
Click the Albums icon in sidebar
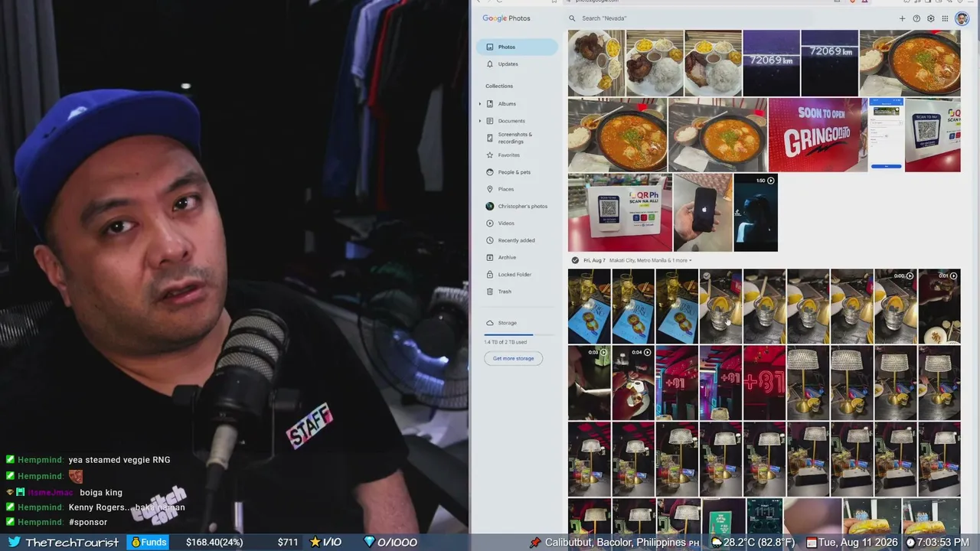click(x=490, y=103)
